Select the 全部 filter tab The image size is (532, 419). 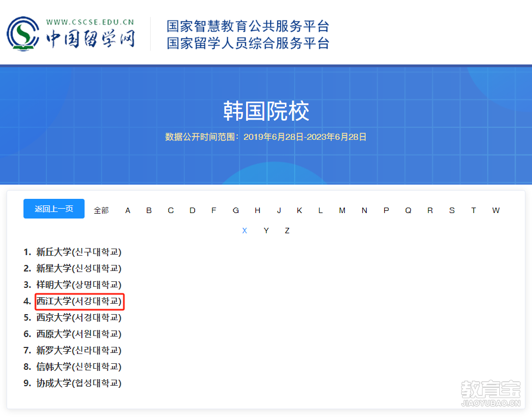pyautogui.click(x=101, y=210)
